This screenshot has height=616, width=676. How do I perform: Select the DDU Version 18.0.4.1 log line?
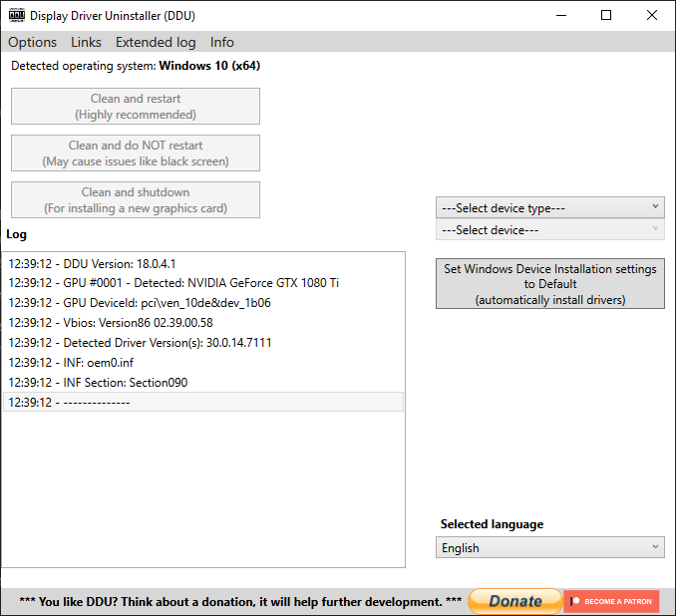tap(203, 264)
